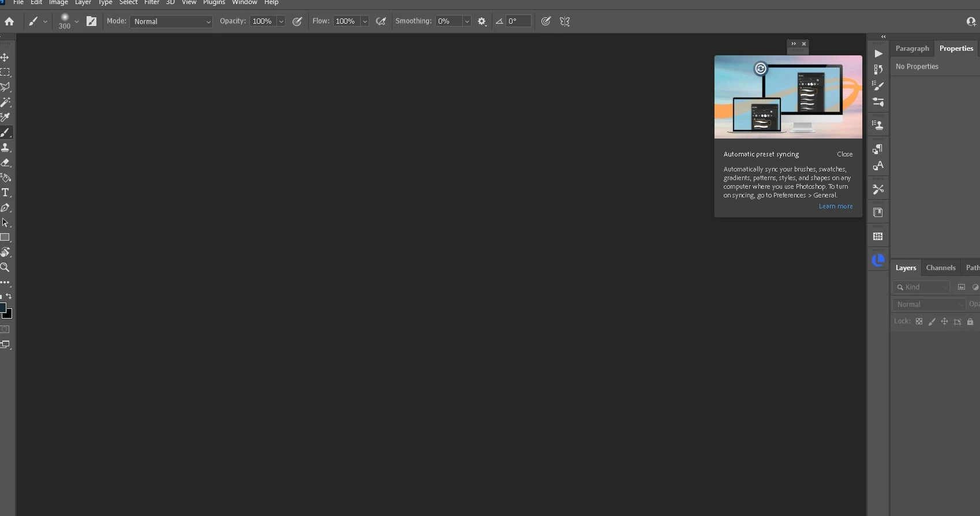Open smoothing options gear
This screenshot has height=516, width=980.
pyautogui.click(x=482, y=21)
